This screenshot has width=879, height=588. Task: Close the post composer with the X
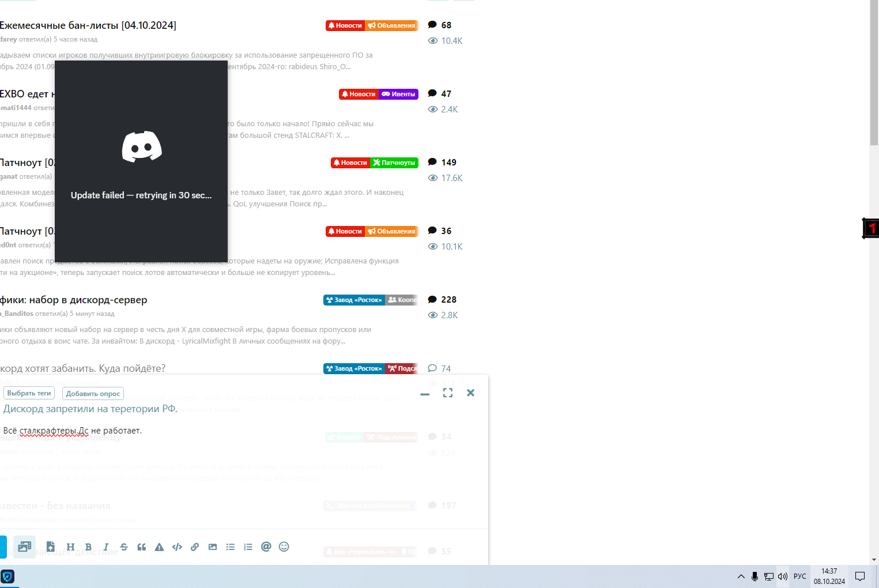click(470, 393)
